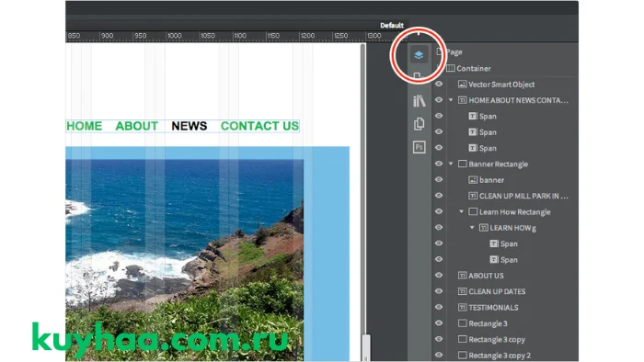644x362 pixels.
Task: Click the LEARN HOWg text icon
Action: 483,228
